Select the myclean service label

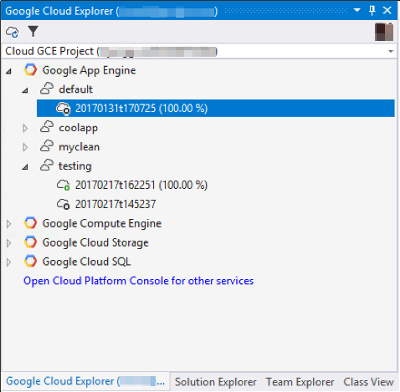click(79, 147)
